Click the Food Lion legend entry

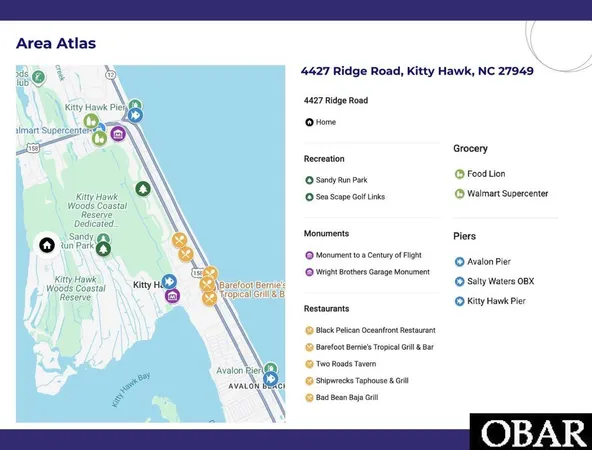[480, 174]
